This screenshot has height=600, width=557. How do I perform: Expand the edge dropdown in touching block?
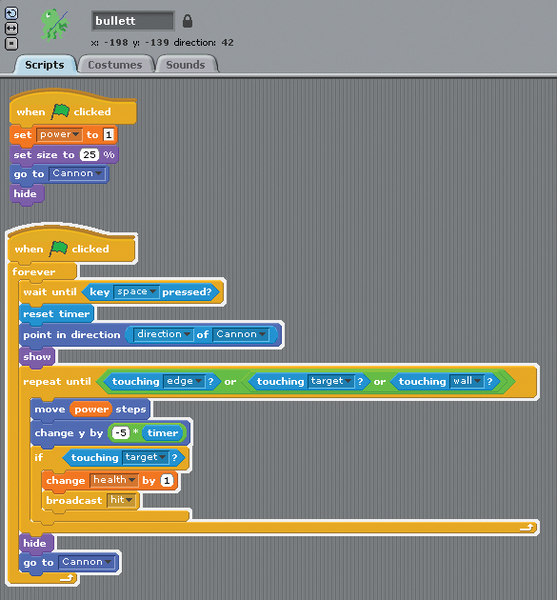click(184, 382)
